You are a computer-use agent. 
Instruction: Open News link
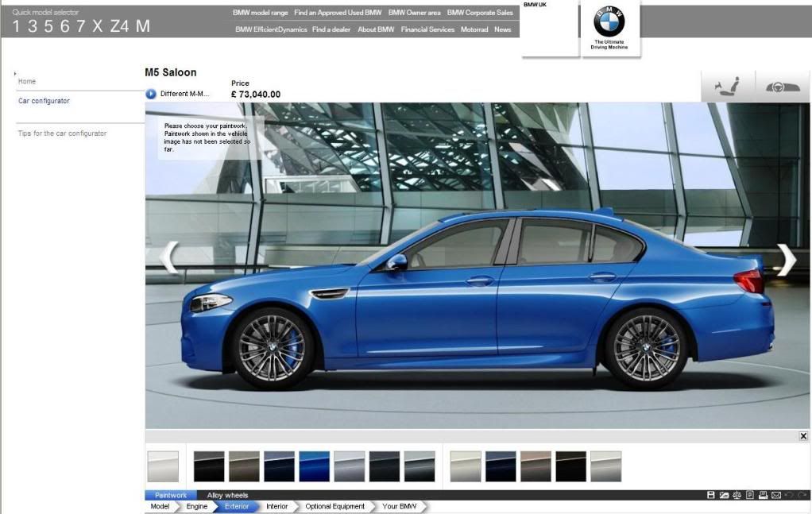click(502, 29)
